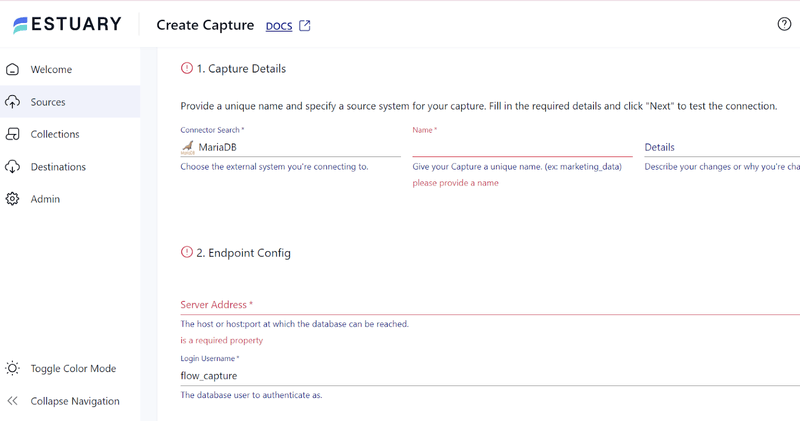Open the Collections menu item
Viewport: 800px width, 421px height.
pos(55,134)
